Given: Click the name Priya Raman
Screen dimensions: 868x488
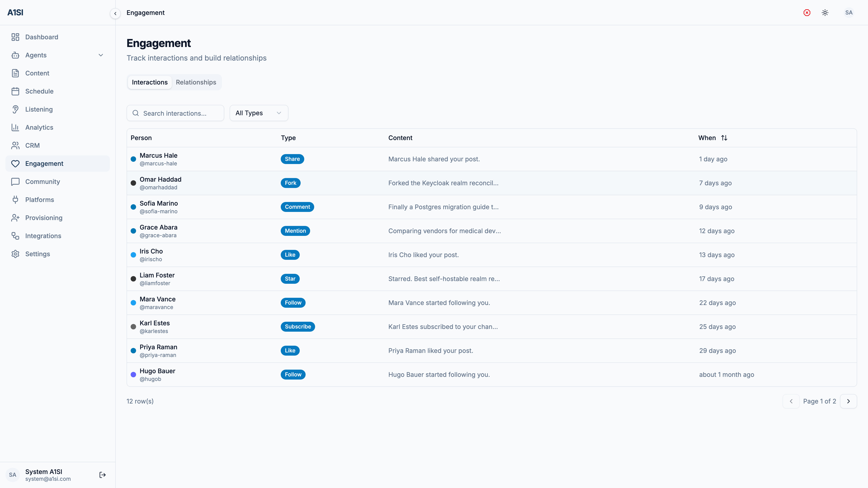Looking at the screenshot, I should pyautogui.click(x=158, y=347).
